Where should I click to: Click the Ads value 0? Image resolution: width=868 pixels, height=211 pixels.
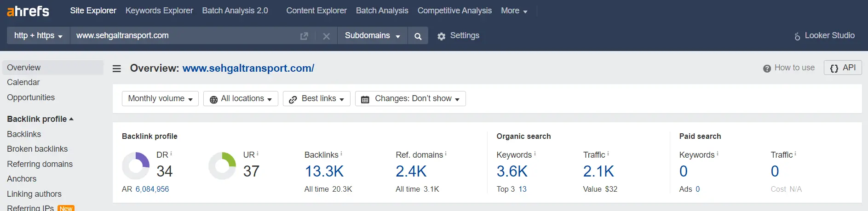698,189
